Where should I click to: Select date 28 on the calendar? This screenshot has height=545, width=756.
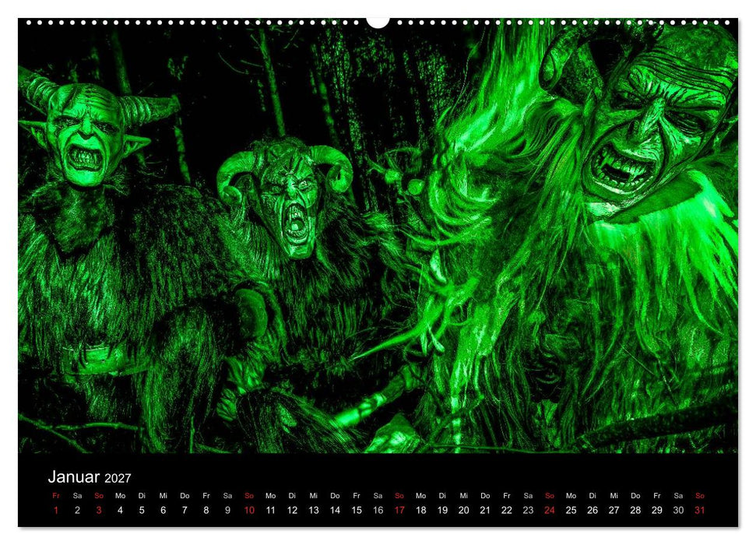point(635,510)
